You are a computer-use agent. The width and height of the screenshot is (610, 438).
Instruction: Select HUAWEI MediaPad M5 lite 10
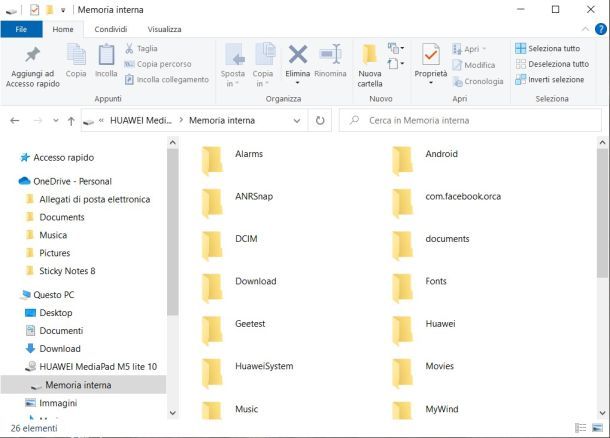[91, 366]
